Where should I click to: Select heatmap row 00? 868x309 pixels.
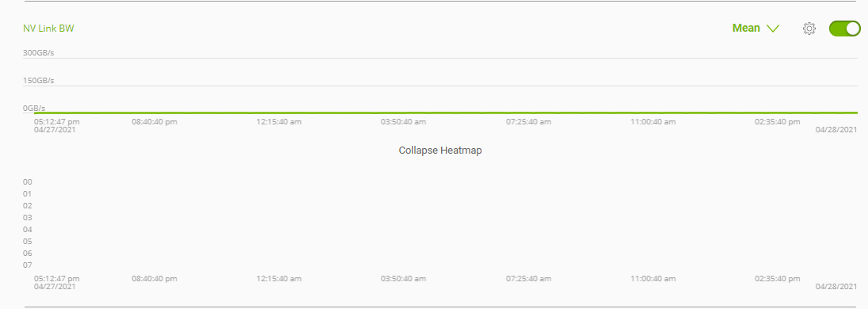(27, 182)
